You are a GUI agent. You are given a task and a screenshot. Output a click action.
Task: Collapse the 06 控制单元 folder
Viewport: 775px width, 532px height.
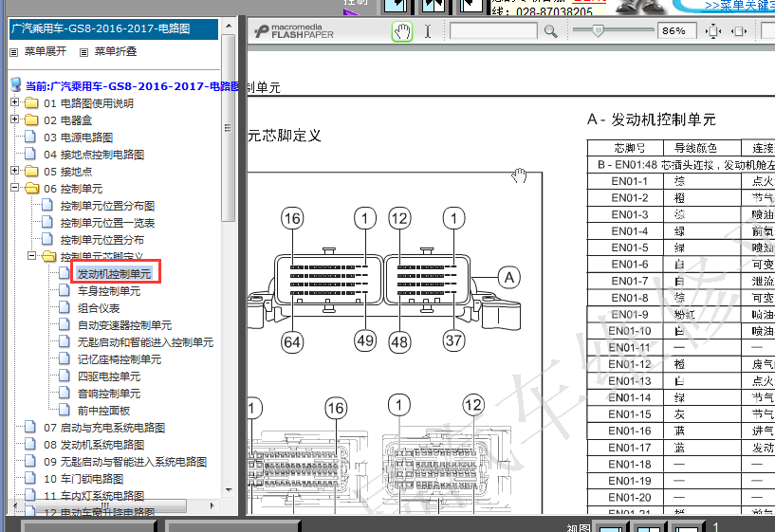(15, 188)
